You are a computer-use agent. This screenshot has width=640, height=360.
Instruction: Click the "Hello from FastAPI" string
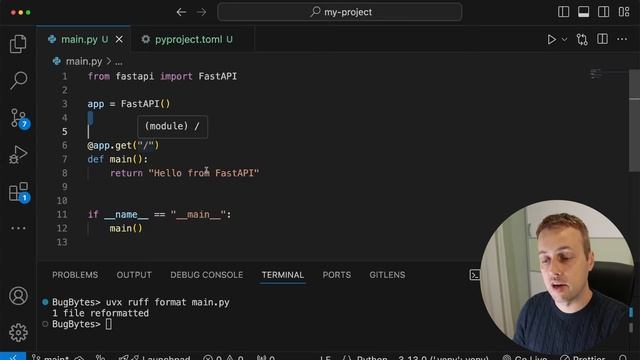tap(204, 173)
